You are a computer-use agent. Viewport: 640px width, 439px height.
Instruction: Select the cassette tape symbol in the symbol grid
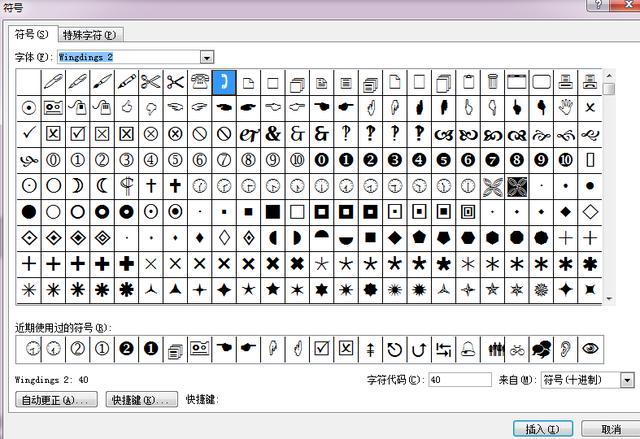pos(53,108)
